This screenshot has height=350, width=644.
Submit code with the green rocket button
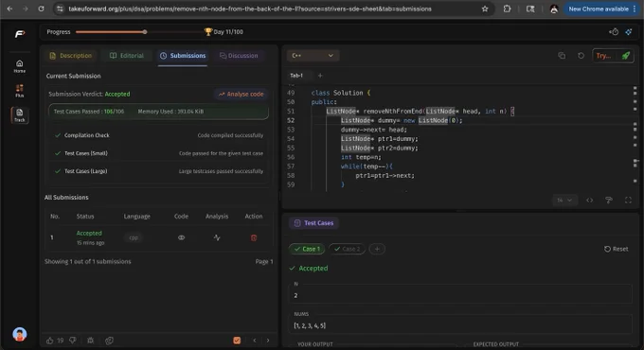[625, 56]
